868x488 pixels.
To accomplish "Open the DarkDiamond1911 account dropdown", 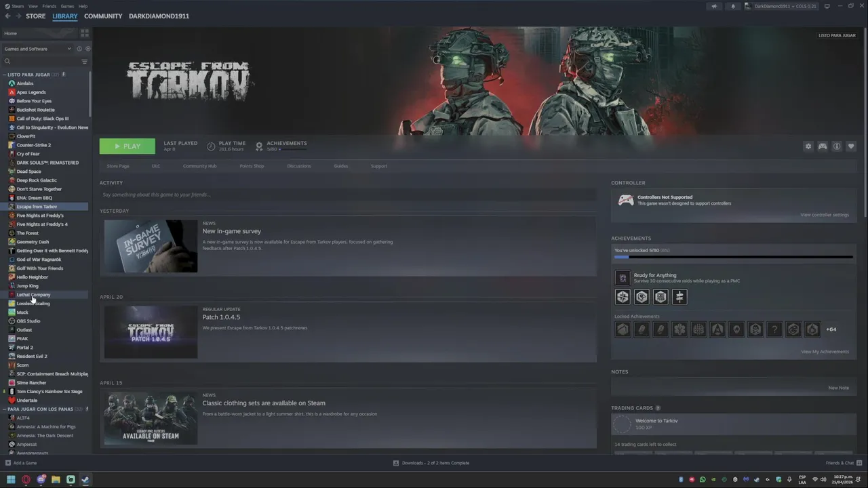I will click(x=781, y=6).
